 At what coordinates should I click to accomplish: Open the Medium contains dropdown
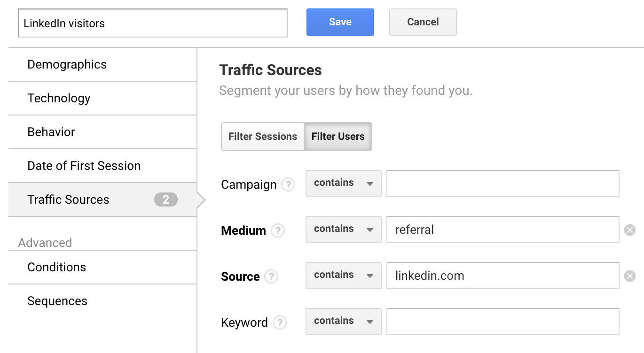click(x=343, y=229)
